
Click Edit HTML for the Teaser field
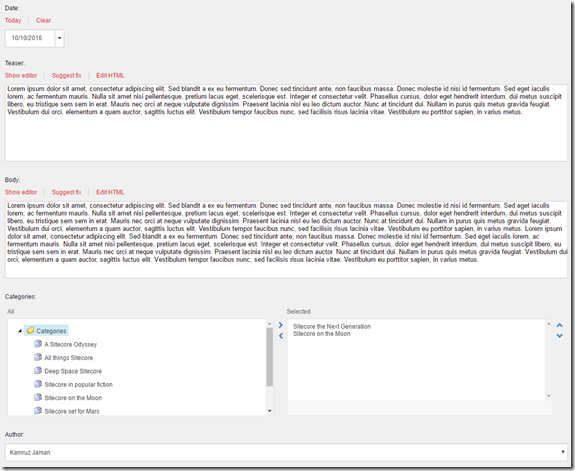110,76
